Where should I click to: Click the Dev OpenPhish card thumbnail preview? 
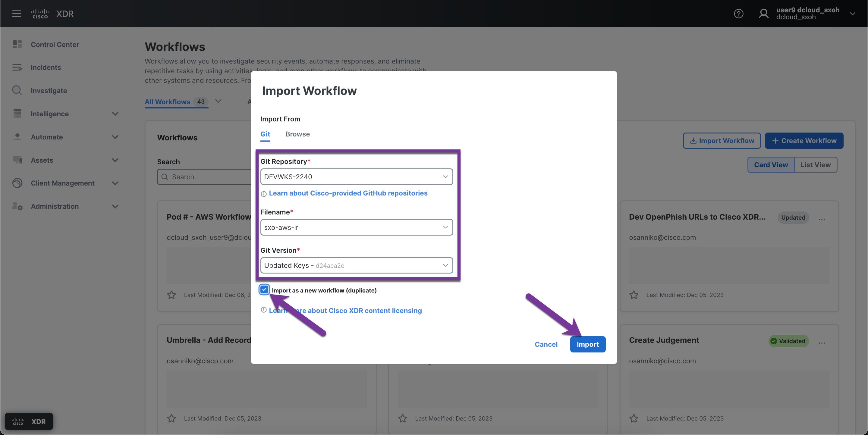click(x=729, y=266)
